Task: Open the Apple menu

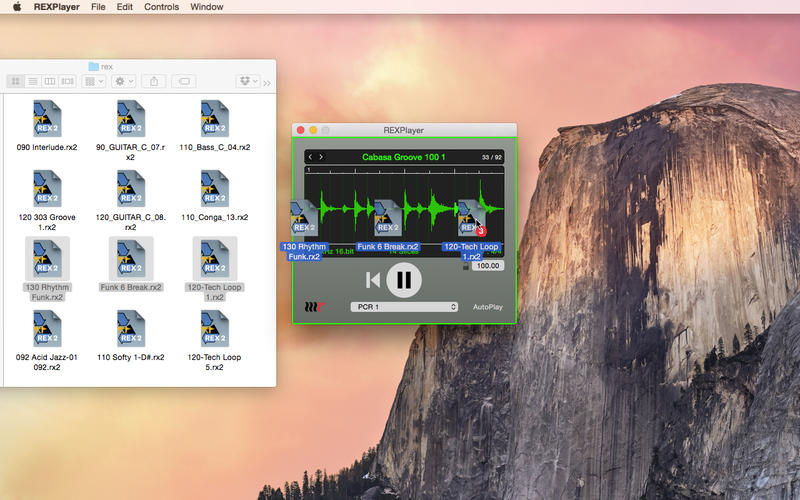Action: [x=17, y=7]
